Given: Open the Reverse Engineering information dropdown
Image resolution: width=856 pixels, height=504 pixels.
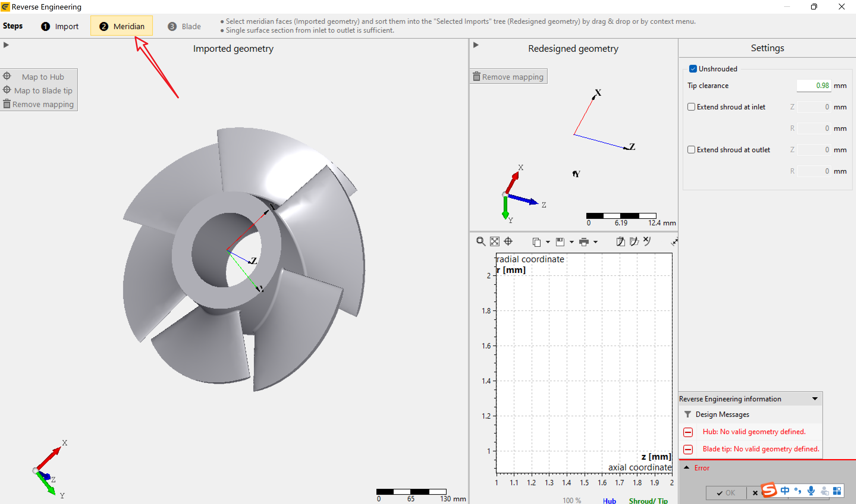Looking at the screenshot, I should click(x=815, y=399).
